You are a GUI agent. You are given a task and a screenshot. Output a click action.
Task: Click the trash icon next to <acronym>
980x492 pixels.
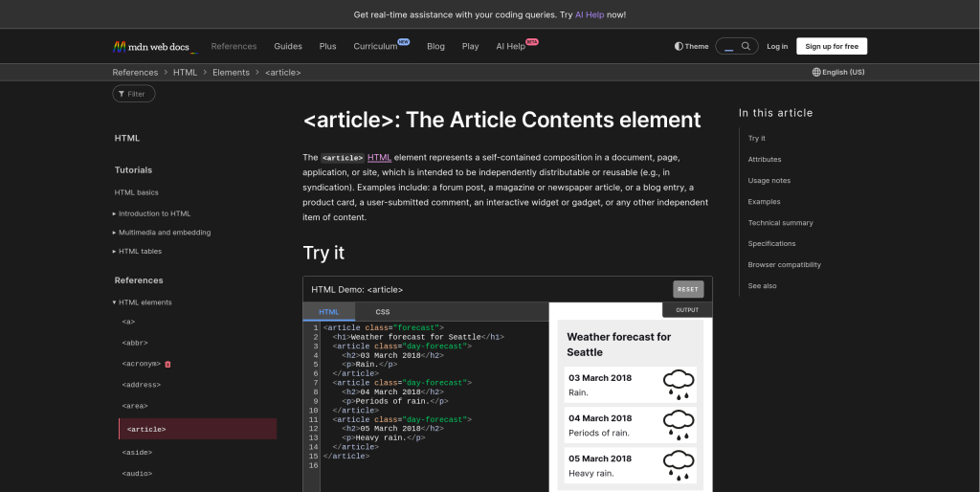point(167,364)
